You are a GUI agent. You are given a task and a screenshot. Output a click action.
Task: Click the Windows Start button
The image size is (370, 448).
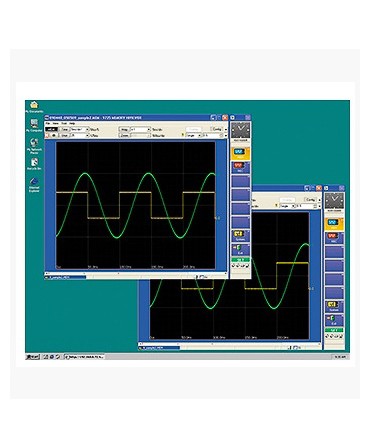coord(32,357)
